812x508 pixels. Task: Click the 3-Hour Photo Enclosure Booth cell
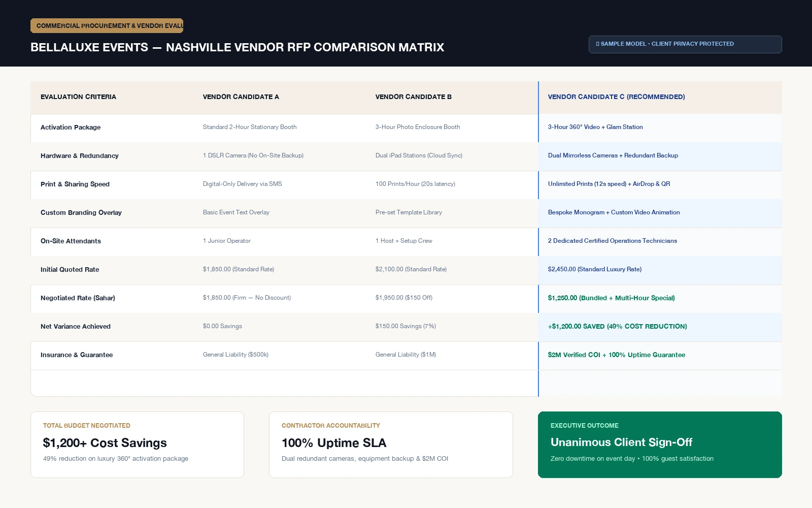click(x=418, y=127)
